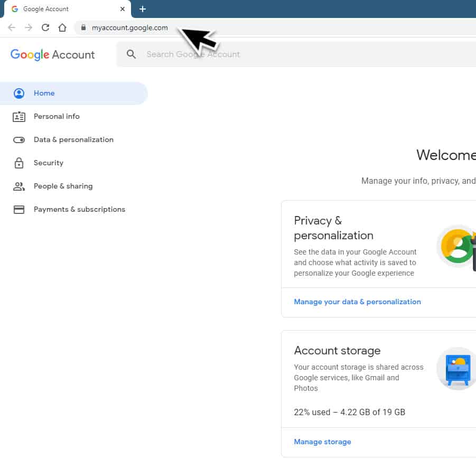Select the Google Account browser tab
476x459 pixels.
(x=68, y=9)
